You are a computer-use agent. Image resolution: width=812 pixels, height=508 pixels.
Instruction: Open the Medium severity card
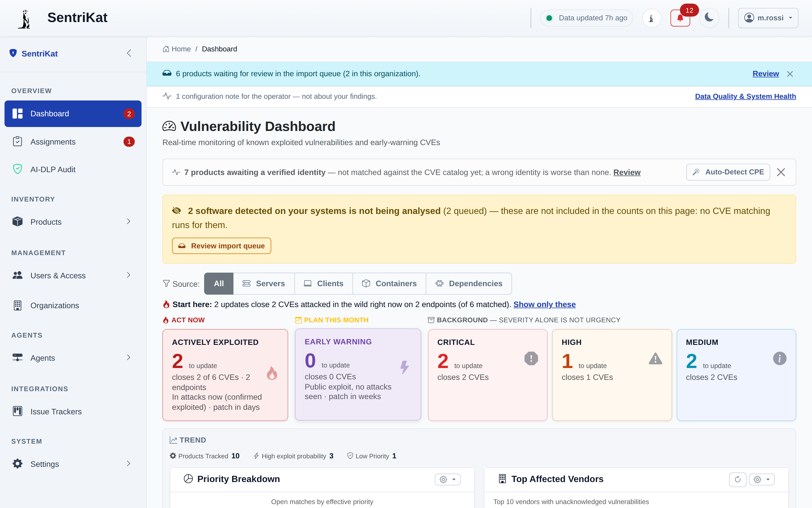[x=736, y=375]
